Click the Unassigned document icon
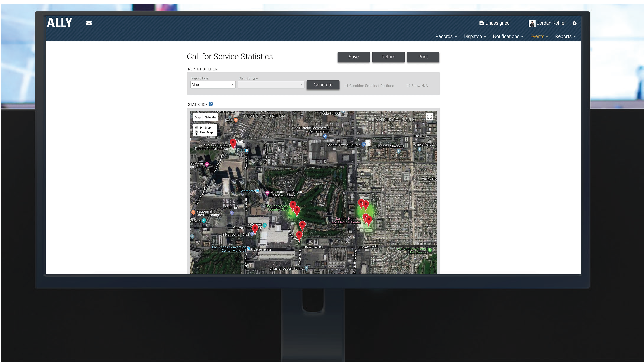 point(481,23)
